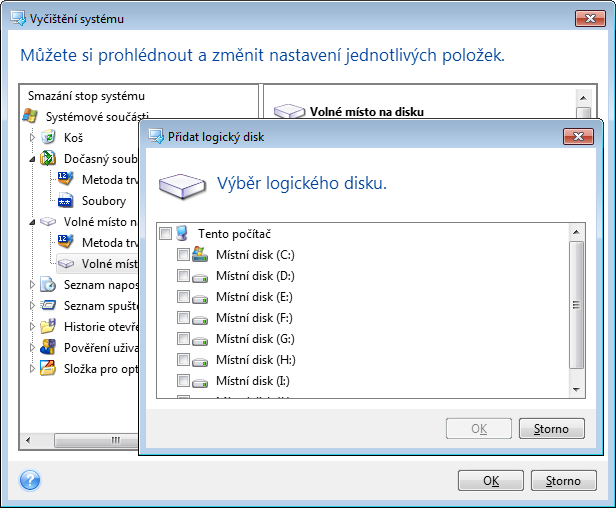
Task: Tick the checkbox for Místní disk (E:)
Action: coord(183,296)
